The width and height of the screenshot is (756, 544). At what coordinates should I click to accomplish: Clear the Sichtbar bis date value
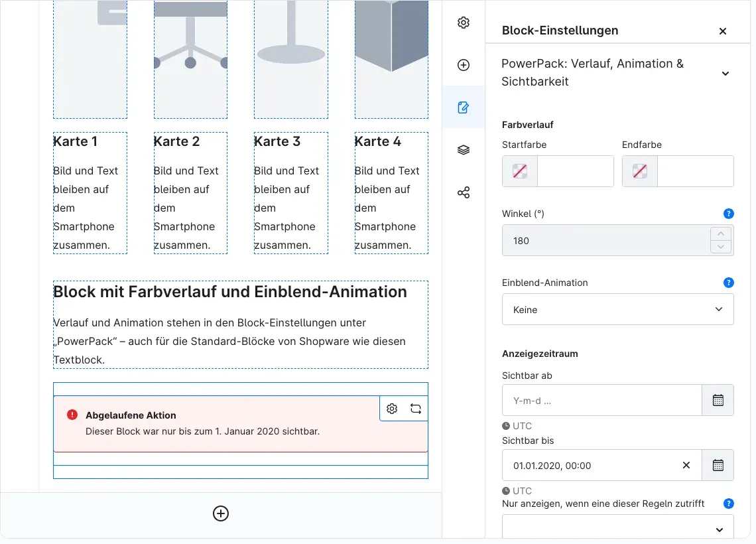(x=686, y=466)
